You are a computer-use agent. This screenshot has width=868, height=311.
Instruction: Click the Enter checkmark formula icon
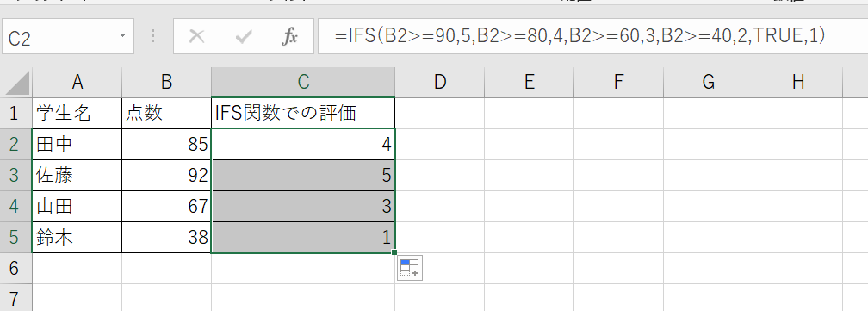coord(243,36)
